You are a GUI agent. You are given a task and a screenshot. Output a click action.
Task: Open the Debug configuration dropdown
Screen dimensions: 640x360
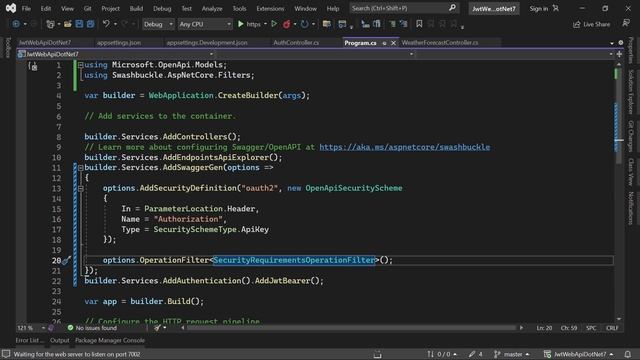[x=158, y=24]
